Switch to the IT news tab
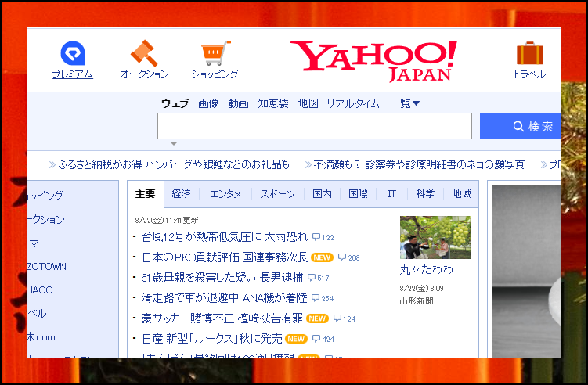The width and height of the screenshot is (588, 385). point(392,194)
